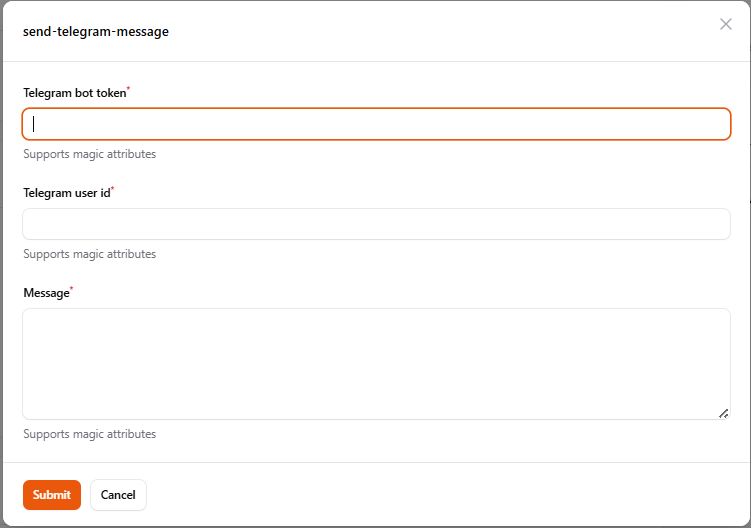751x528 pixels.
Task: Click the "Telegram user id" label
Action: click(66, 193)
